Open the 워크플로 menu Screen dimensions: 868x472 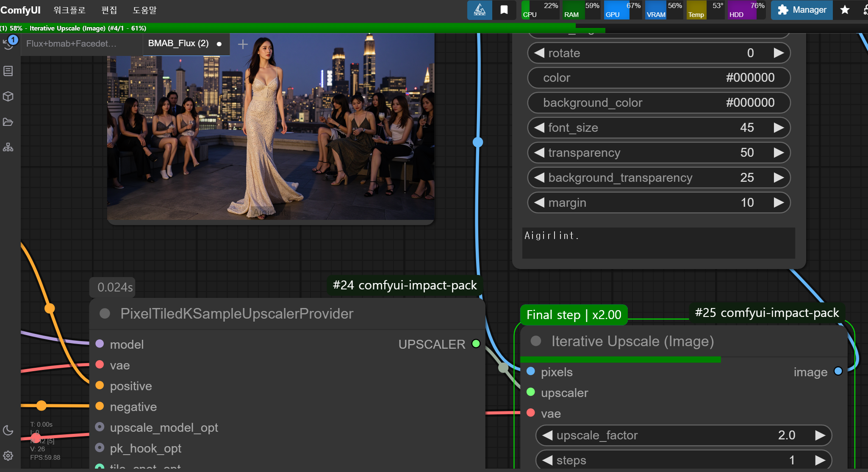69,10
